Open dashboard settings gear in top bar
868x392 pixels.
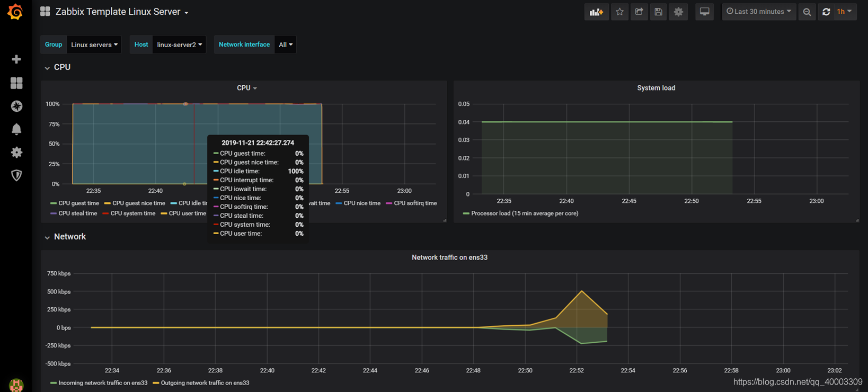point(679,12)
